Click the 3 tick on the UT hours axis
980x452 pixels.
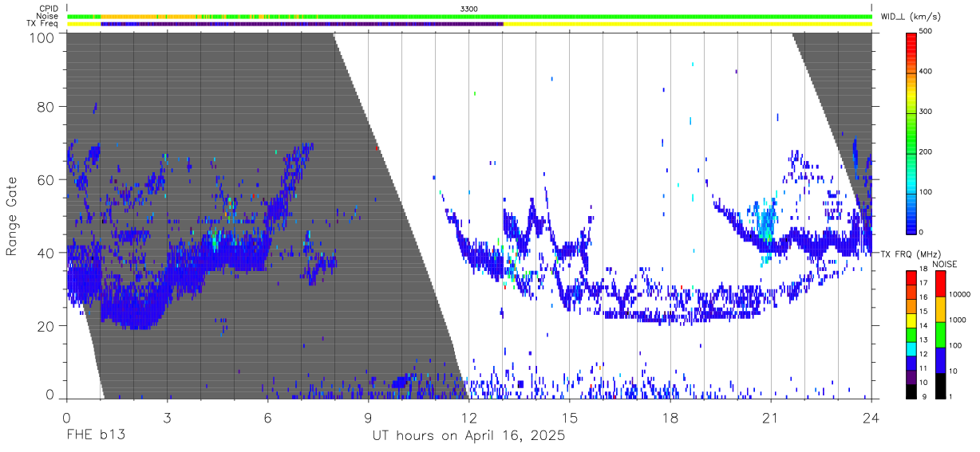pyautogui.click(x=167, y=417)
